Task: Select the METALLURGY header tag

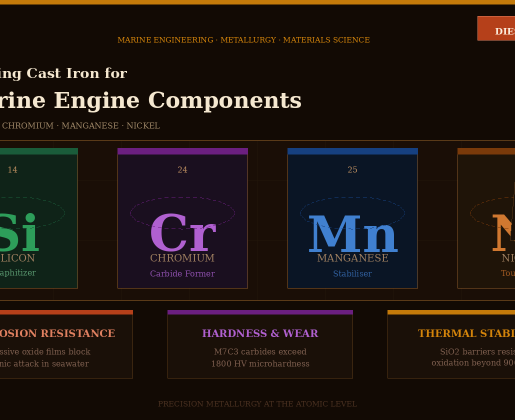Action: [x=248, y=40]
